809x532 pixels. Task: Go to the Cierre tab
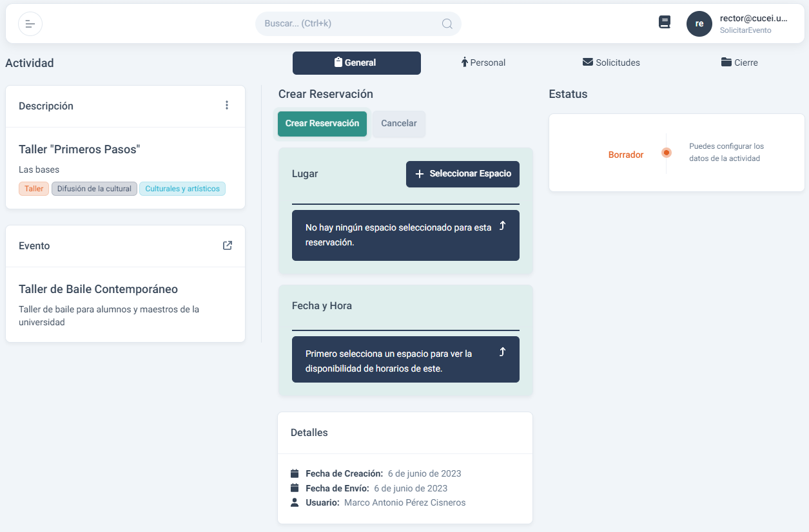[x=739, y=63]
